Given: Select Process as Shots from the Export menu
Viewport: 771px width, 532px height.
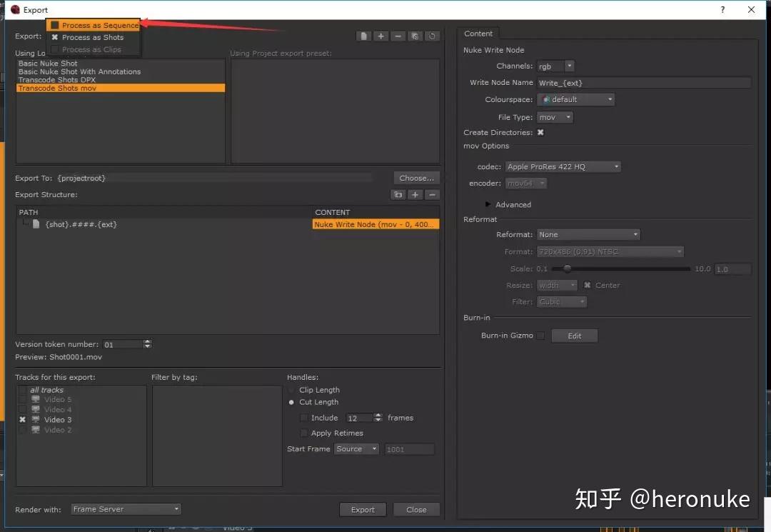Looking at the screenshot, I should [x=94, y=36].
